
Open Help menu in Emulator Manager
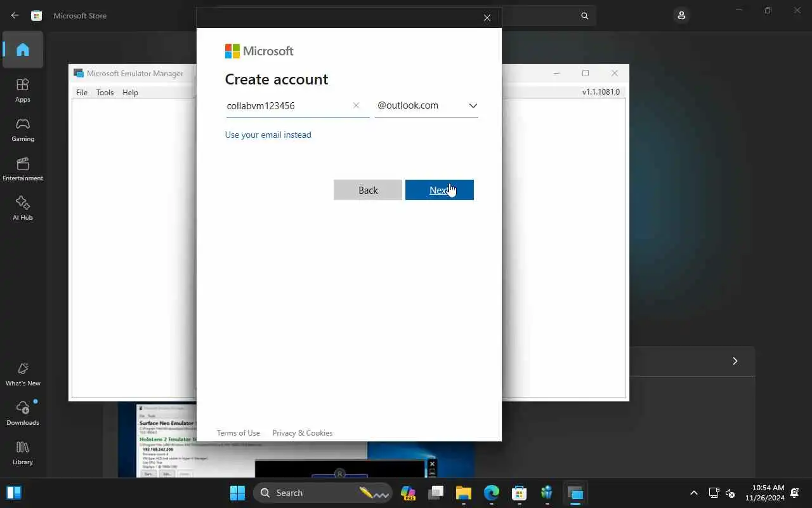(130, 92)
